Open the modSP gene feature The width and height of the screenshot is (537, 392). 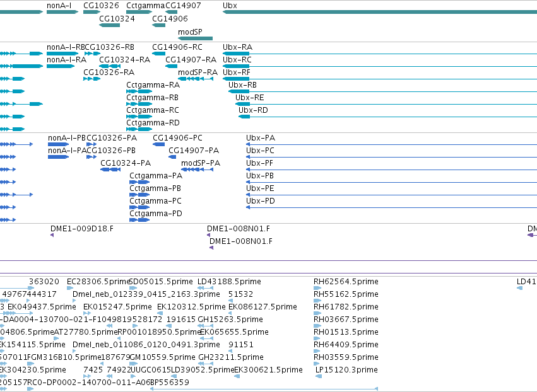(x=195, y=38)
